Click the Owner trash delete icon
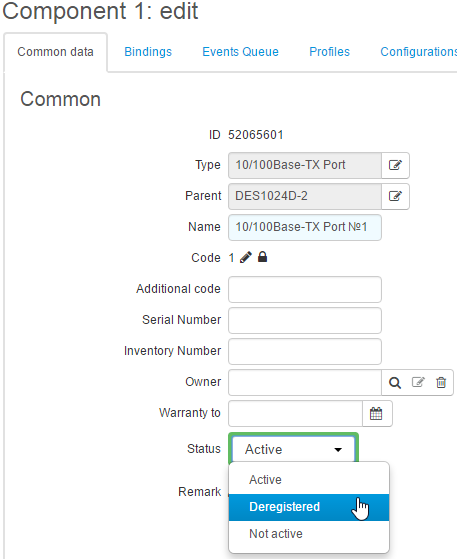 pyautogui.click(x=441, y=383)
